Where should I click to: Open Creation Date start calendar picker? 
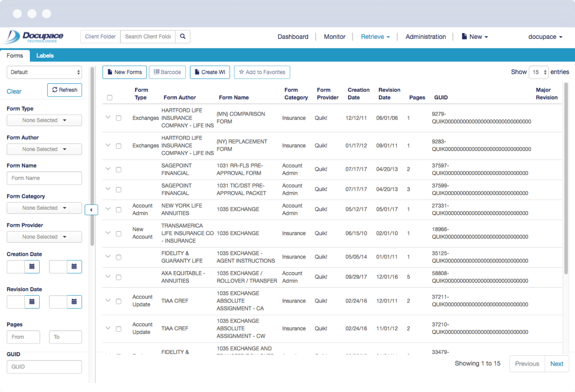[x=32, y=266]
